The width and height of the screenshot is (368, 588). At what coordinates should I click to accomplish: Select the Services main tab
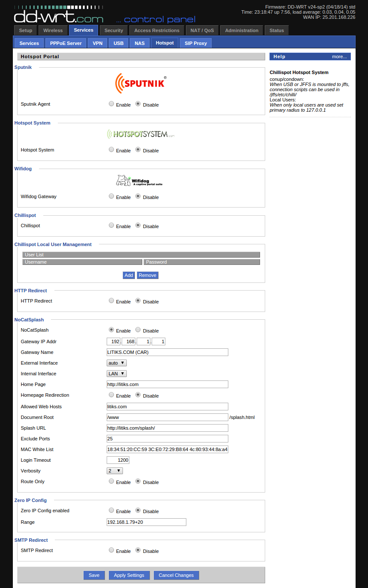pos(84,30)
